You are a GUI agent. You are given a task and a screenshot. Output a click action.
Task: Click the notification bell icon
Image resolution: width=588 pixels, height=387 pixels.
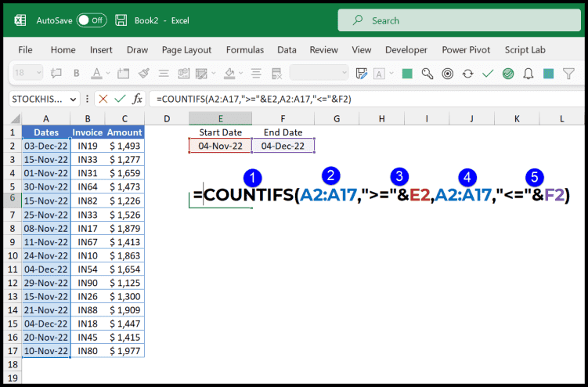(528, 74)
